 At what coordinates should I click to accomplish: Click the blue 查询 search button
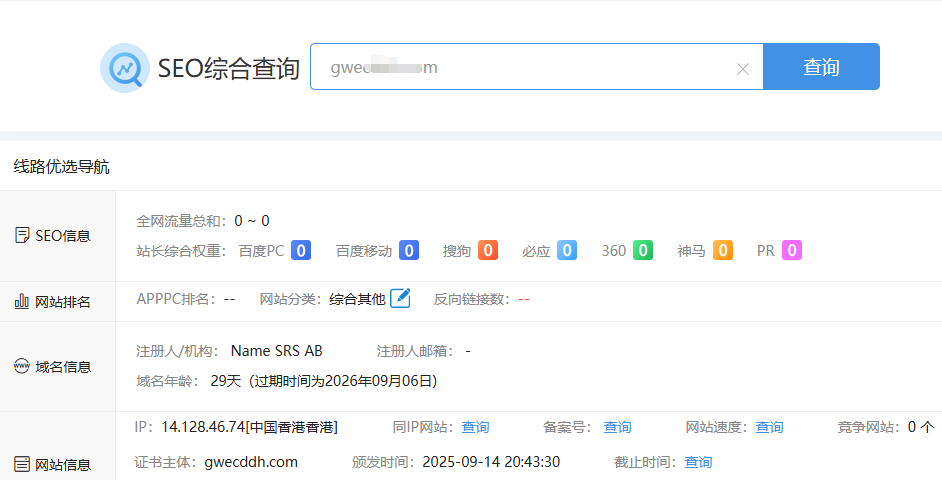[821, 67]
